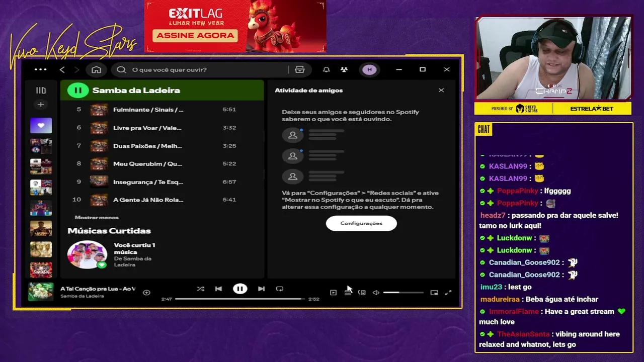Screen dimensions: 644x362
Task: Skip to next track
Action: (261, 289)
